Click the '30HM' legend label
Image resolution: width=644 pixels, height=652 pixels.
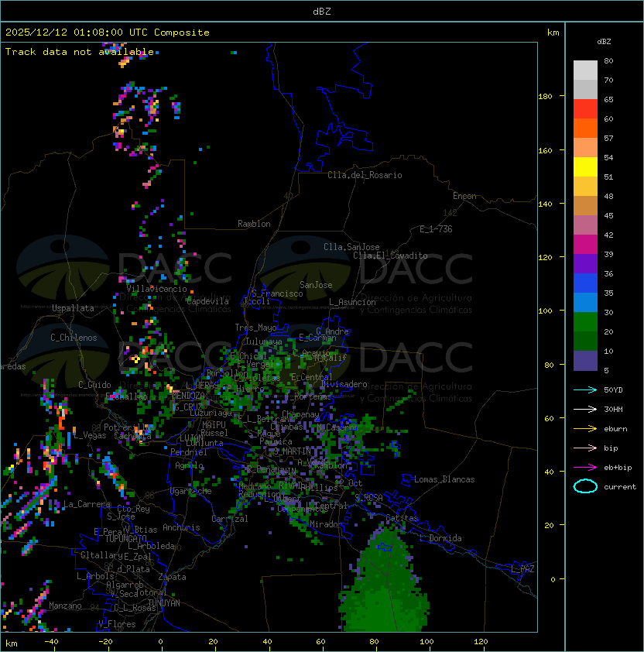point(613,409)
